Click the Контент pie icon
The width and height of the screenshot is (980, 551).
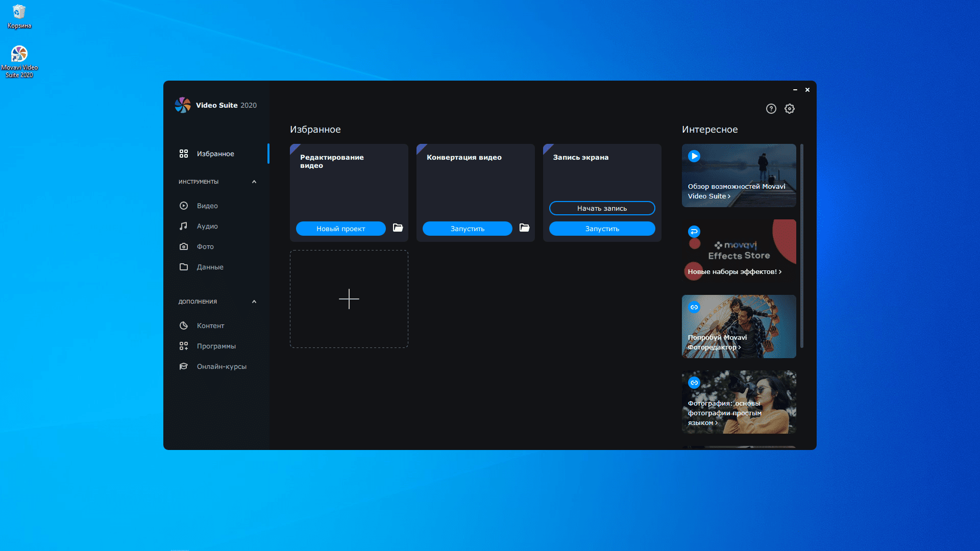(x=184, y=325)
